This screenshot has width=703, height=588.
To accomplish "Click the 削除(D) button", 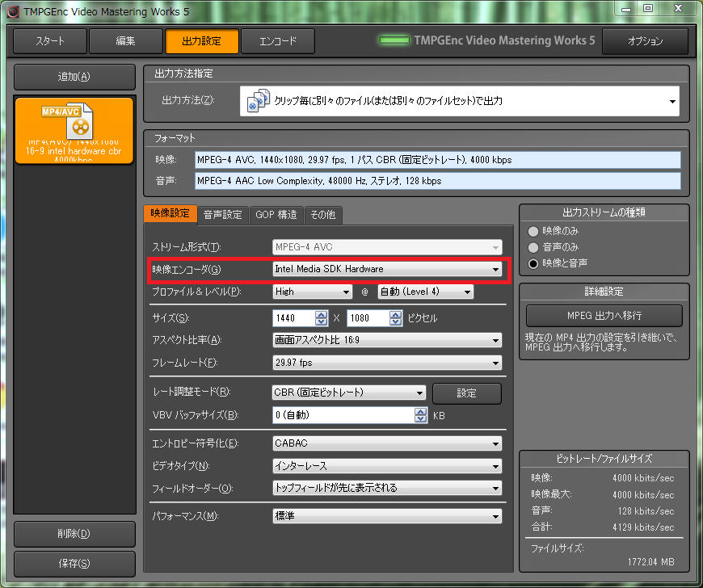I will point(74,534).
